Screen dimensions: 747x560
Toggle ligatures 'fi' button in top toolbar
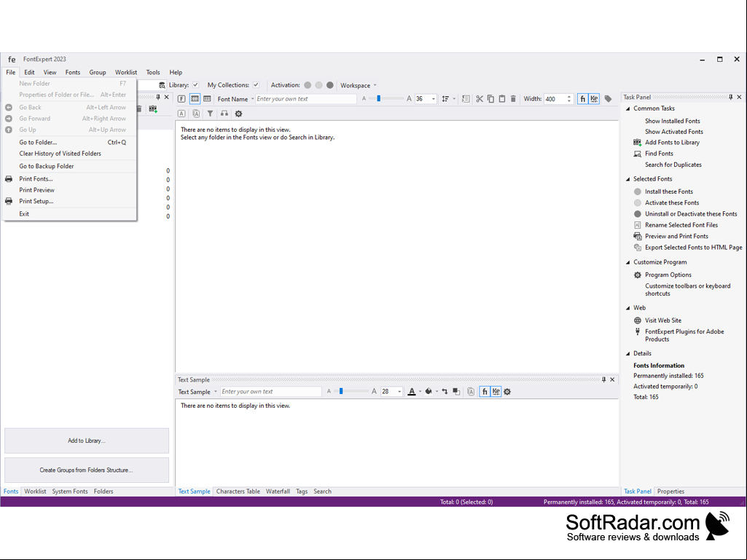pos(582,98)
